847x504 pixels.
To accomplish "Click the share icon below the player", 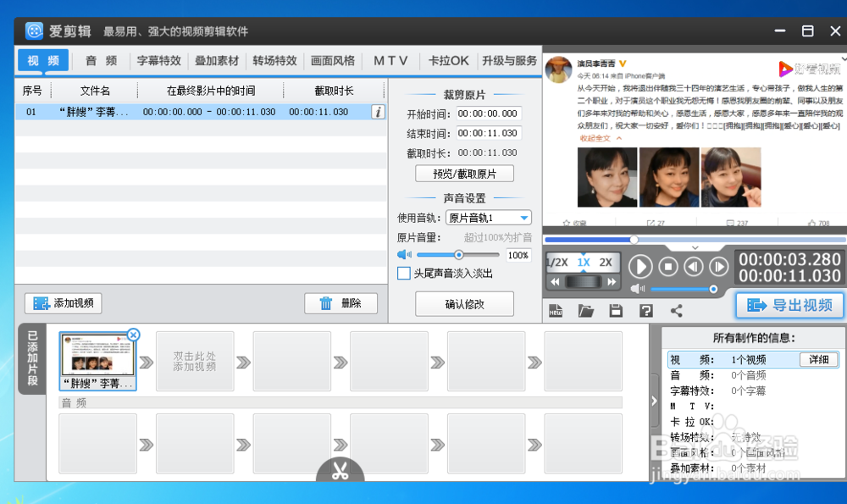I will click(x=677, y=310).
